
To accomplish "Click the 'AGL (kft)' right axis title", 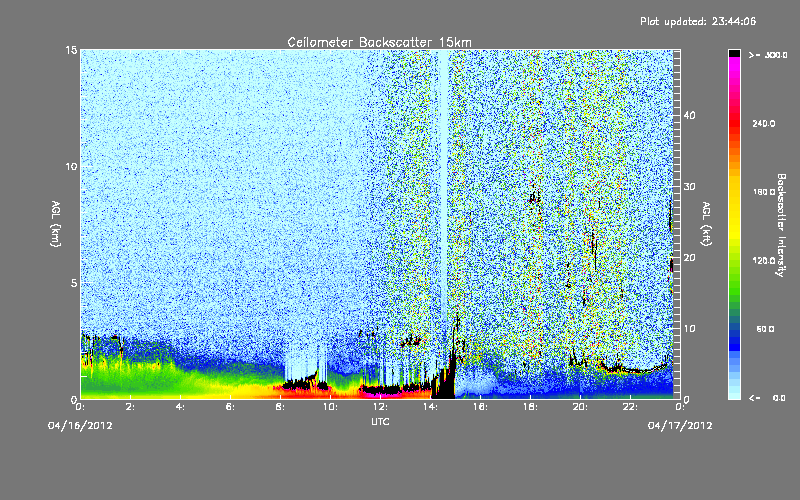I will point(706,223).
